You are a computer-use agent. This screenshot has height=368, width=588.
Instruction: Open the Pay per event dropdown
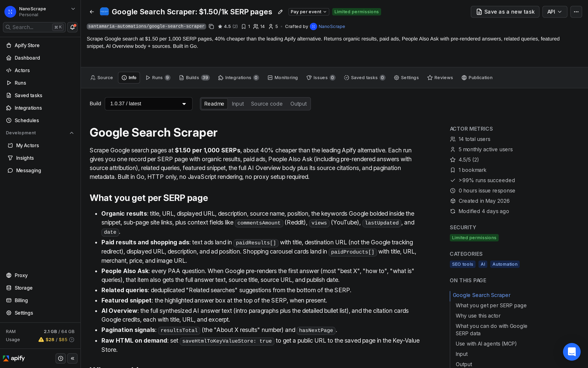click(x=309, y=12)
